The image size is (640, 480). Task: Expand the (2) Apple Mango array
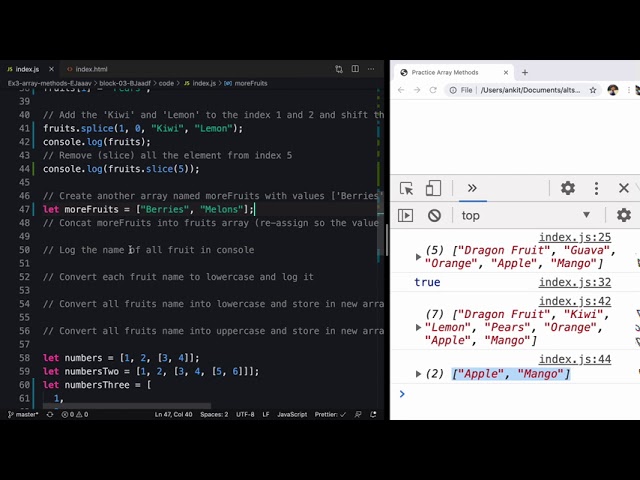tap(418, 374)
